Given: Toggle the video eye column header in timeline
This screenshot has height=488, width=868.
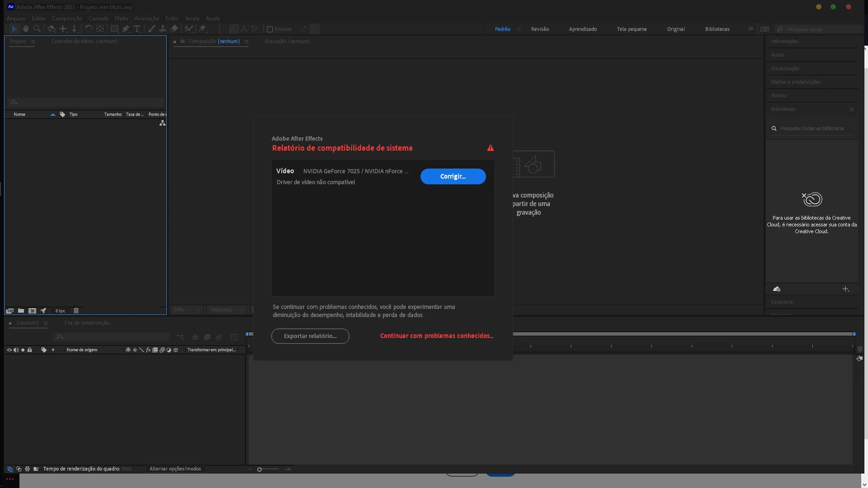Looking at the screenshot, I should point(9,350).
